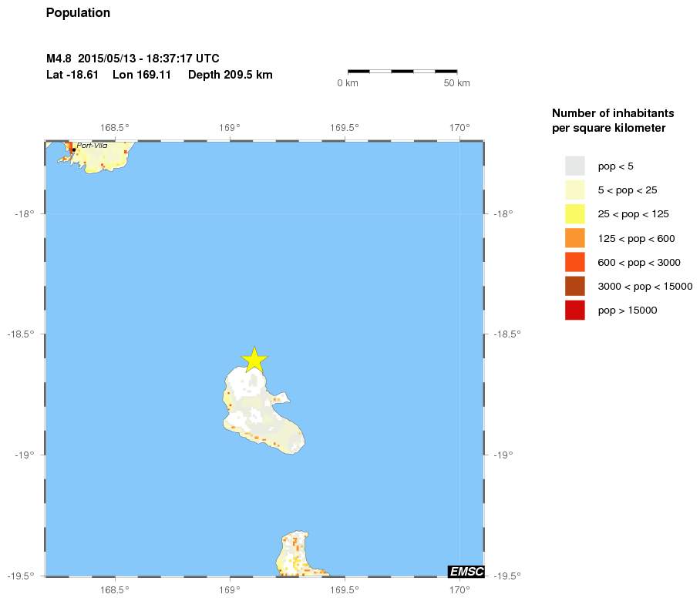Select the brown '3000 < pop < 15000' swatch

(x=575, y=286)
